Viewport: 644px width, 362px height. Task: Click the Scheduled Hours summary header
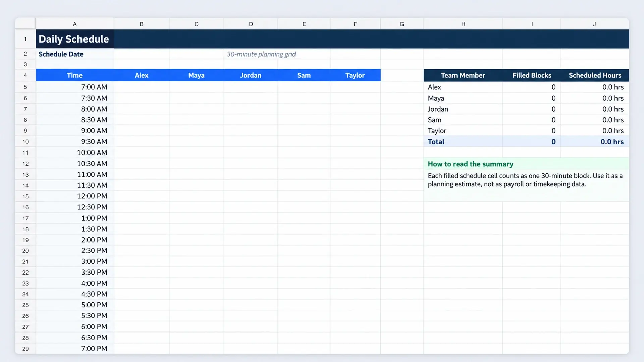(x=595, y=75)
